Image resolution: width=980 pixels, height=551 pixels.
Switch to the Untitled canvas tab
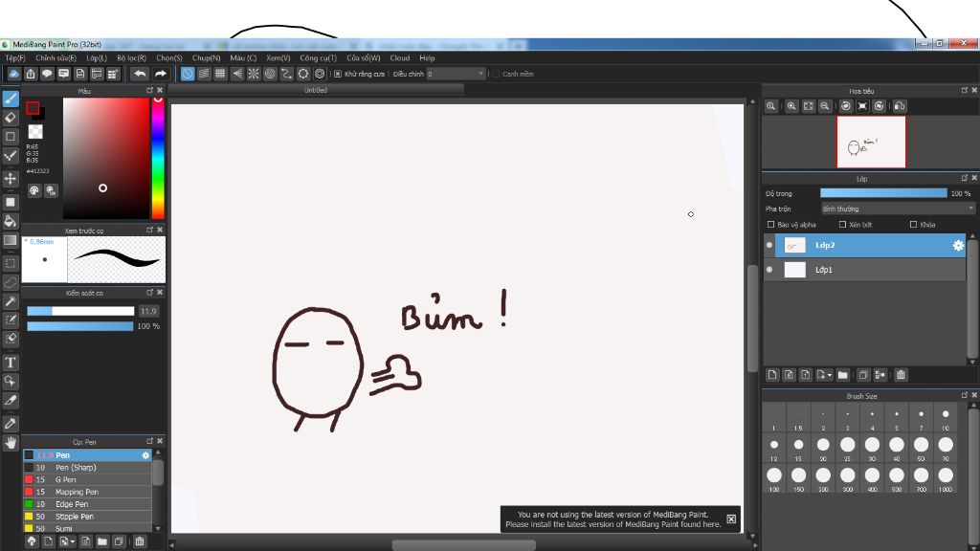tap(316, 90)
